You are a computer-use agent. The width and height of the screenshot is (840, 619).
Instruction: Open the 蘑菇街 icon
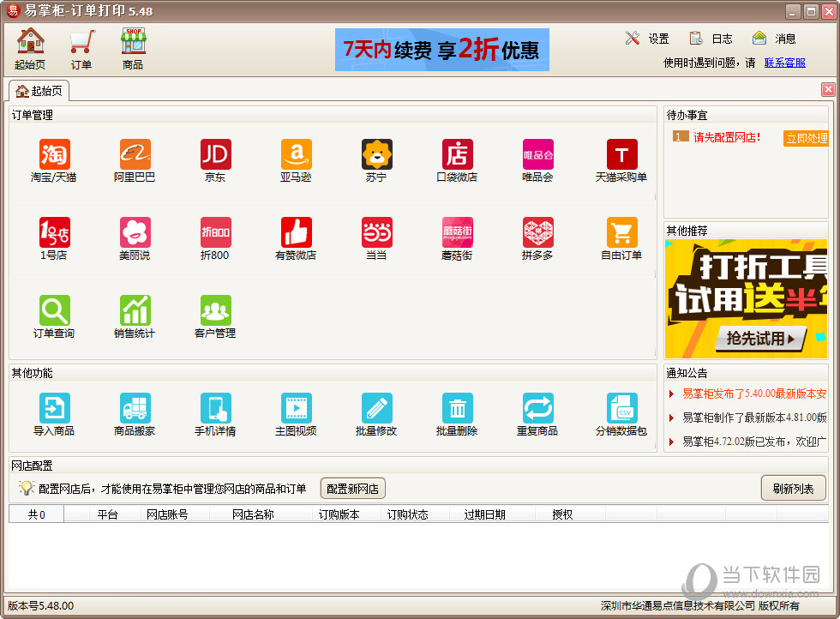(x=457, y=232)
